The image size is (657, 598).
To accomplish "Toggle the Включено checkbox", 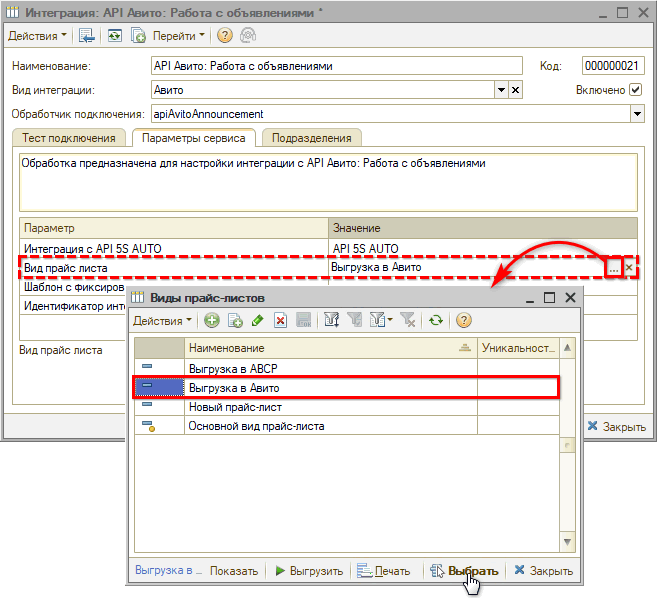I will pos(636,90).
